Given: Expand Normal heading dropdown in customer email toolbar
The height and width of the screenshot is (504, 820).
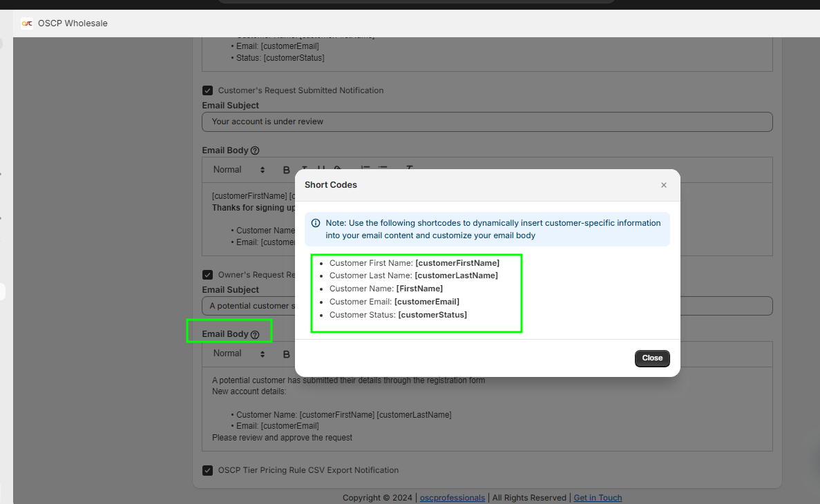Looking at the screenshot, I should point(239,170).
